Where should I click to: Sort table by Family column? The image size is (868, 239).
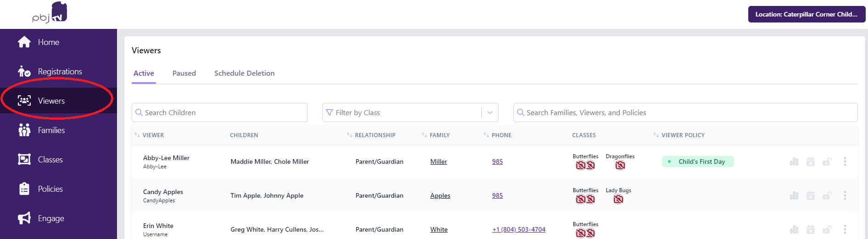tap(424, 135)
